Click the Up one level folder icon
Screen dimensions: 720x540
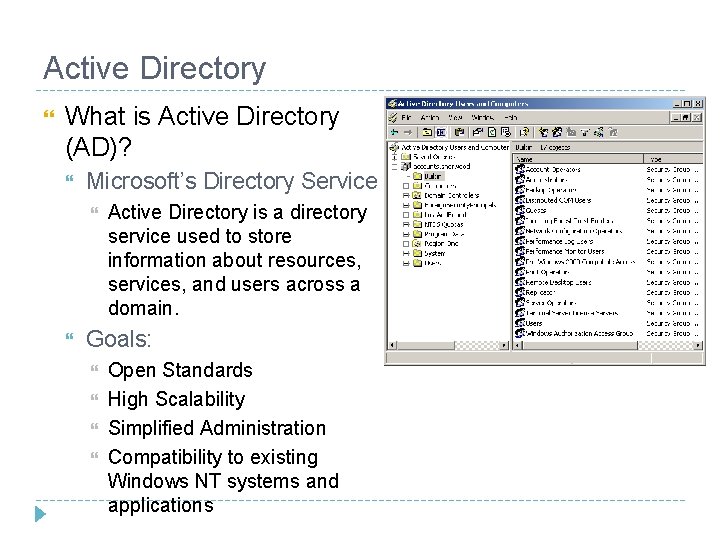click(x=427, y=132)
